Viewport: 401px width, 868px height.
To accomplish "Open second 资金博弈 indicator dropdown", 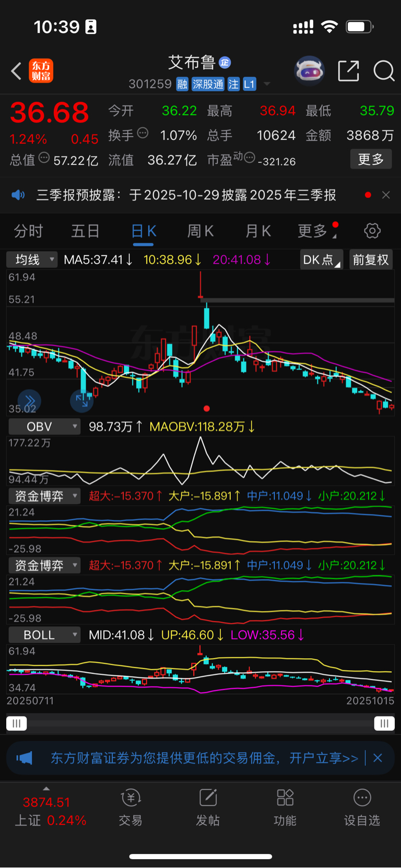I will (44, 565).
